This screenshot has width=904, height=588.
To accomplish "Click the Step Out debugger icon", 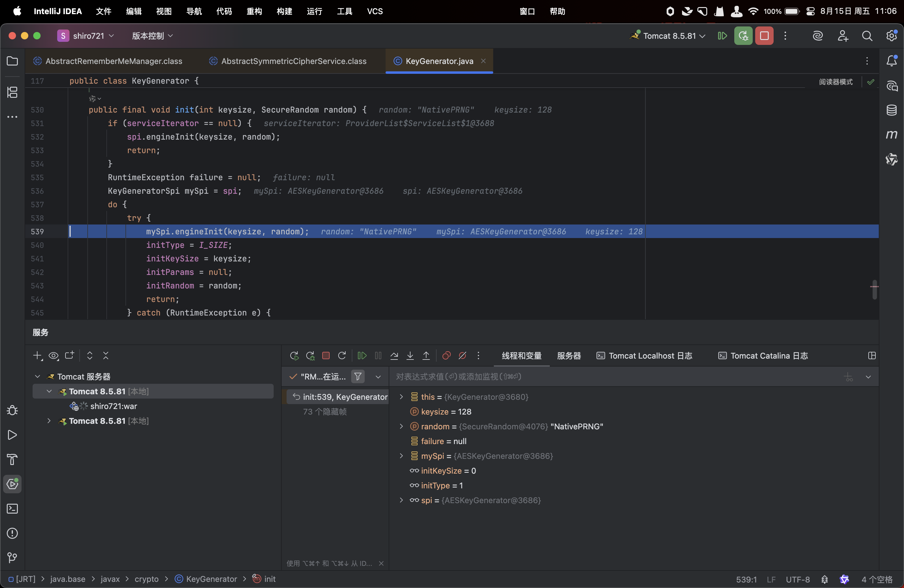I will click(x=426, y=356).
